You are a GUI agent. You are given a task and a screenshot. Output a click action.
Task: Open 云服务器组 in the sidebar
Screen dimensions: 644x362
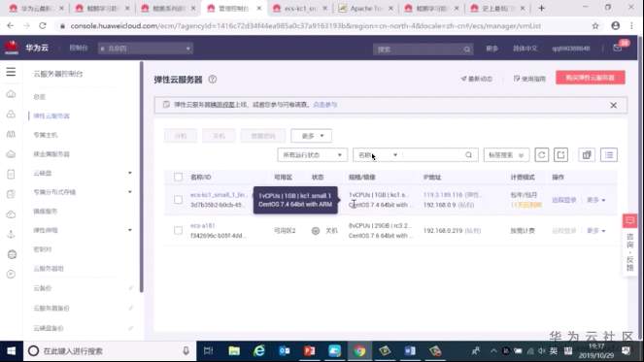[x=49, y=269]
